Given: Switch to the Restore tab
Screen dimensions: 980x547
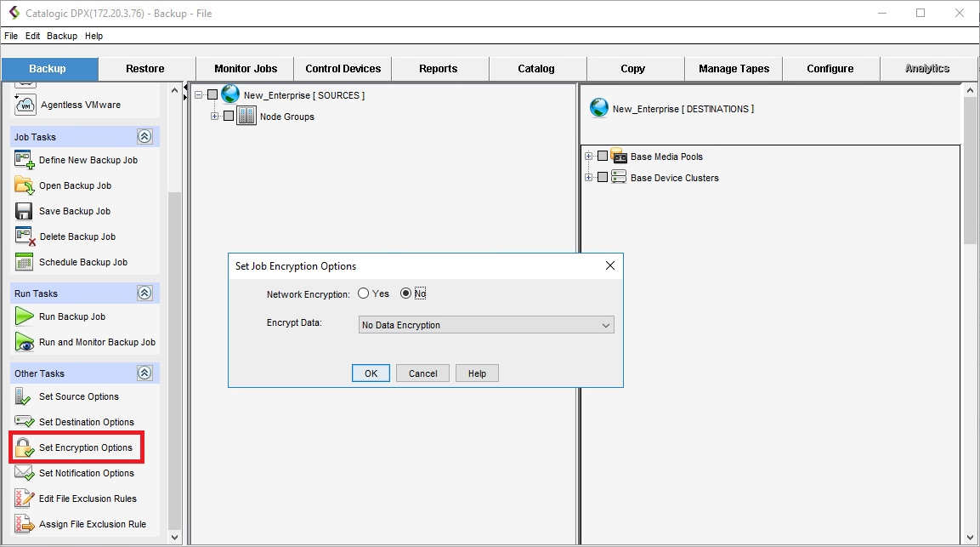Looking at the screenshot, I should (x=145, y=69).
